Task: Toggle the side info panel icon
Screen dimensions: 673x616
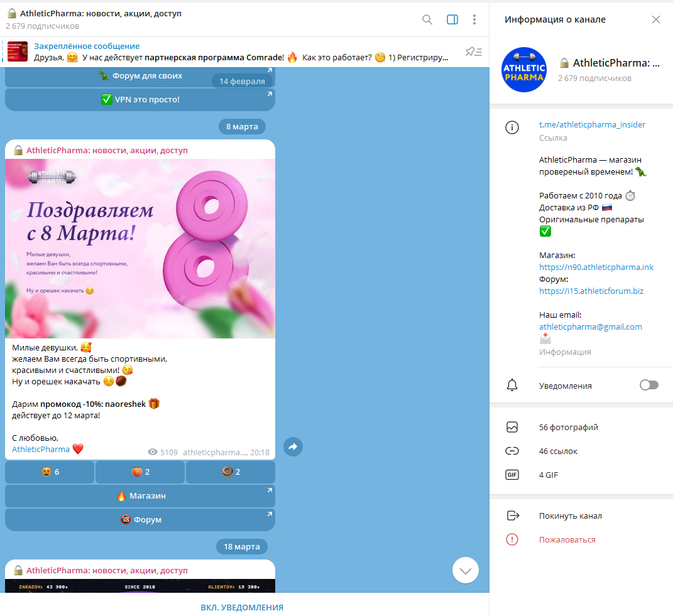Action: pyautogui.click(x=452, y=19)
